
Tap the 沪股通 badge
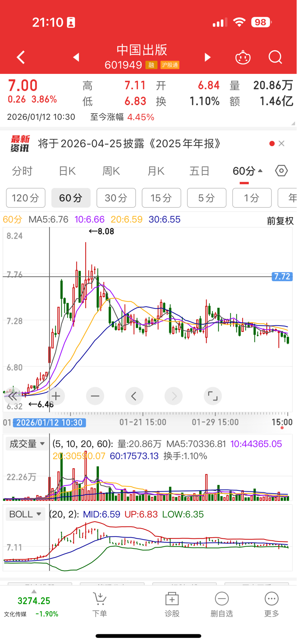[170, 65]
